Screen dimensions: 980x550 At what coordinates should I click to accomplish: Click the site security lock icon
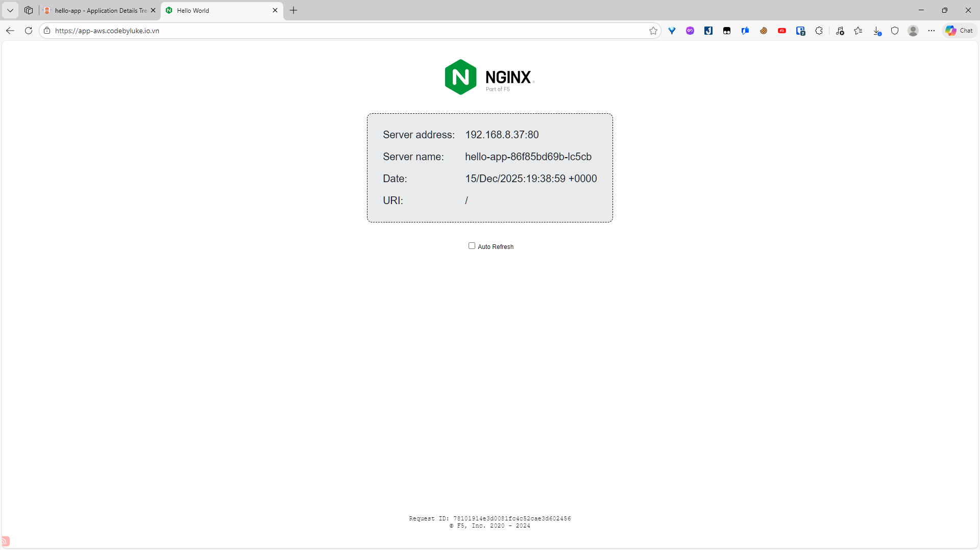point(46,31)
